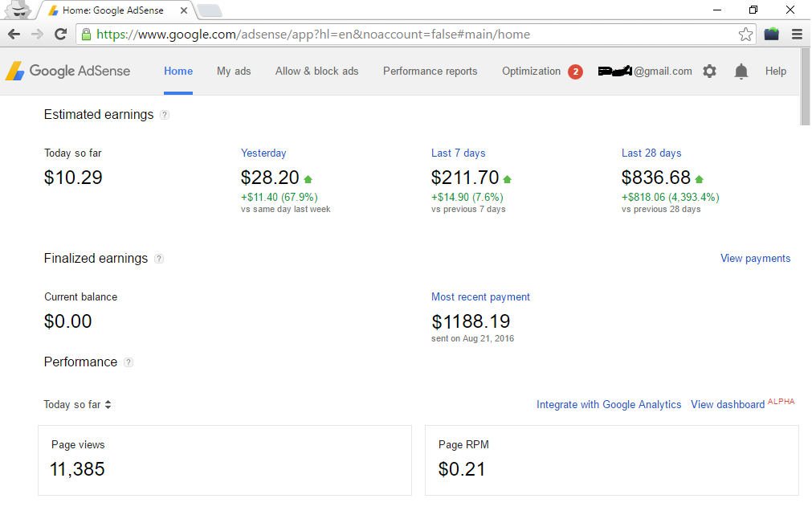Open Performance reports tab
Viewport: 812px width, 515px height.
coord(430,71)
